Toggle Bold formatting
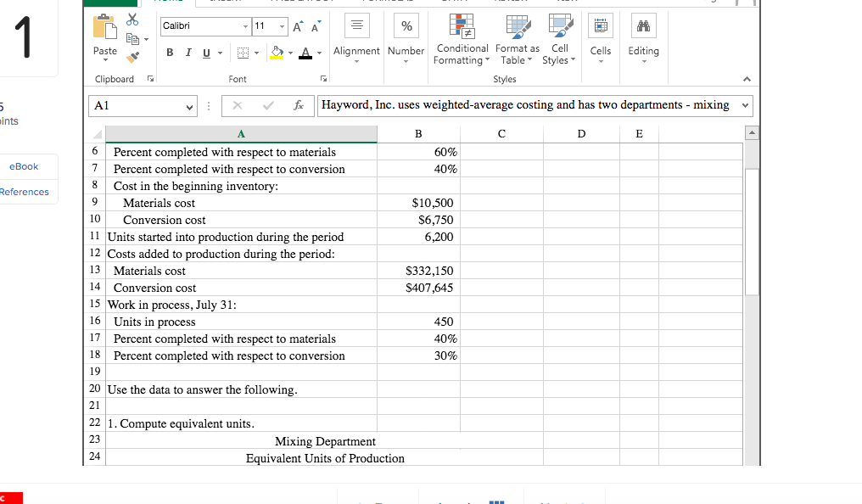 pos(170,53)
